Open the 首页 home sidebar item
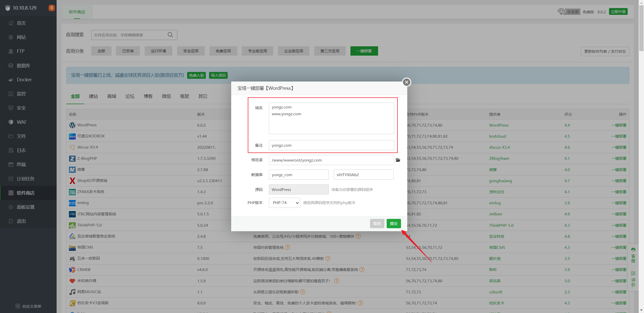Screen dimensions: 644x313 [28, 23]
